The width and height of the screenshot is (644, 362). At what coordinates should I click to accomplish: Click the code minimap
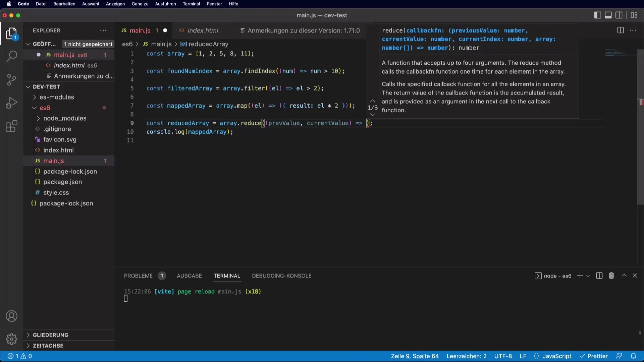coord(620,53)
